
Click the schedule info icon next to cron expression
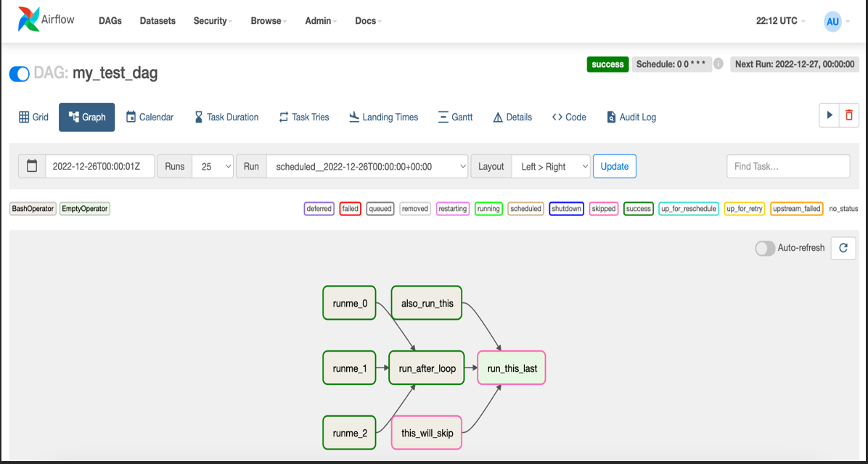click(x=717, y=64)
